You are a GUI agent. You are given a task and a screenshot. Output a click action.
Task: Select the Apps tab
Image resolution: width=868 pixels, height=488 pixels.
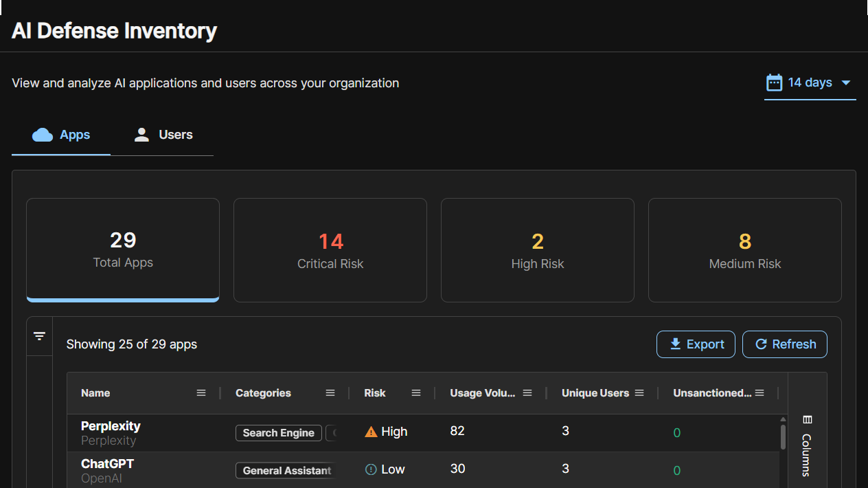[61, 135]
